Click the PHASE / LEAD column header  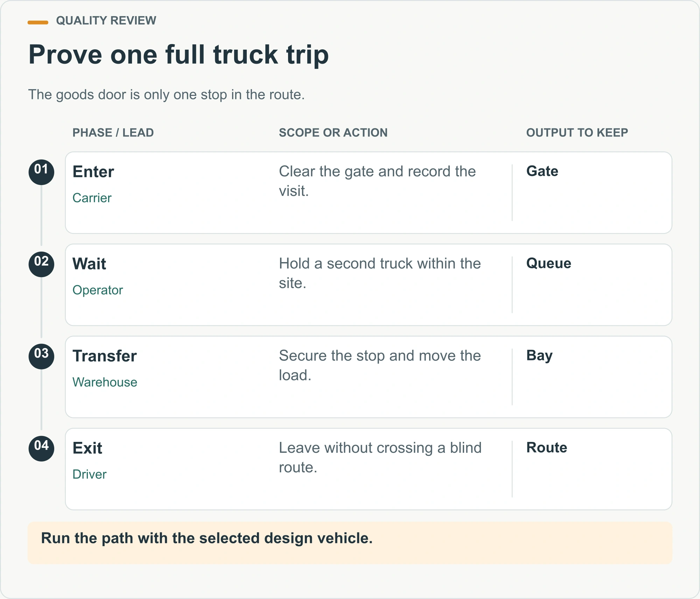(113, 133)
